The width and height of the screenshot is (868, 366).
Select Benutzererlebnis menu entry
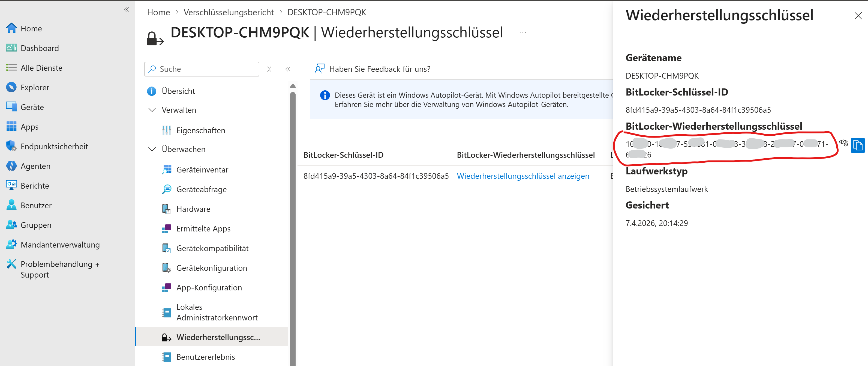tap(206, 356)
